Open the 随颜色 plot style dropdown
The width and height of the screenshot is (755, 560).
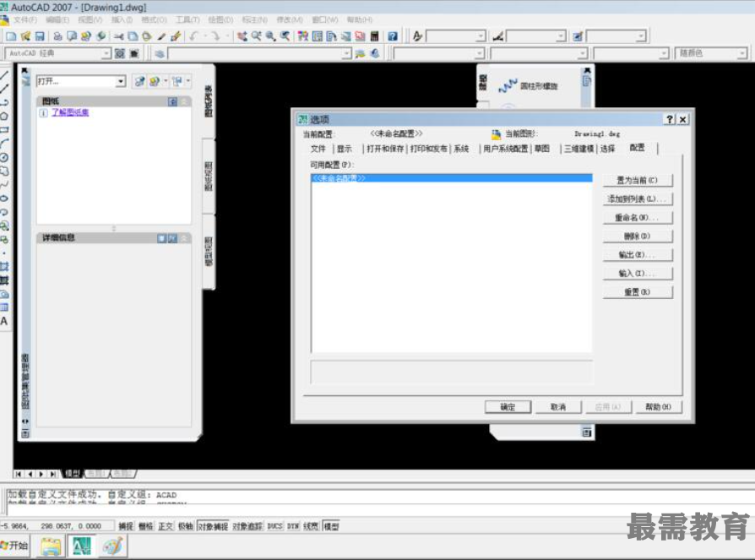(x=741, y=53)
